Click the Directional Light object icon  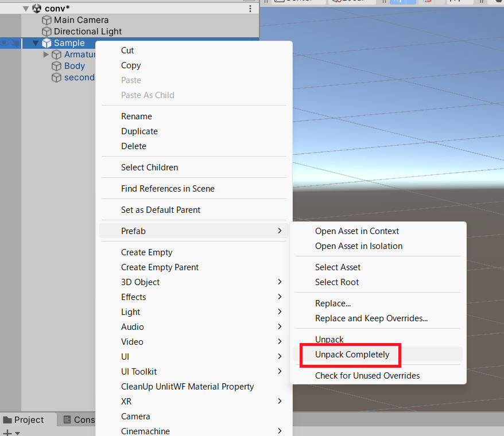[46, 32]
